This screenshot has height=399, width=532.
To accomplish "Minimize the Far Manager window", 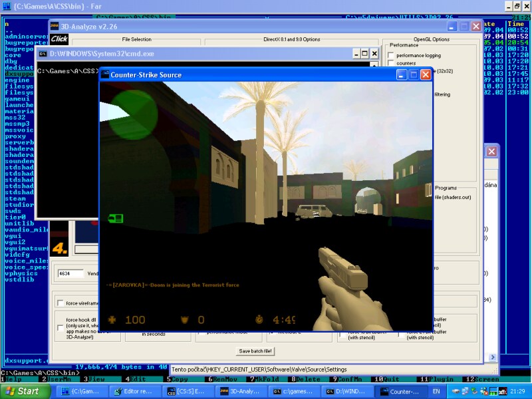I will click(508, 6).
